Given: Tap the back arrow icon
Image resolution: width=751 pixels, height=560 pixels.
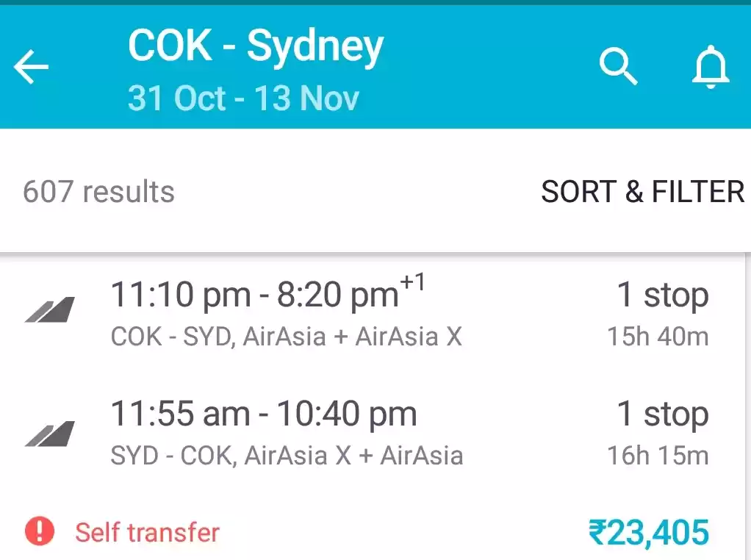Looking at the screenshot, I should click(31, 68).
